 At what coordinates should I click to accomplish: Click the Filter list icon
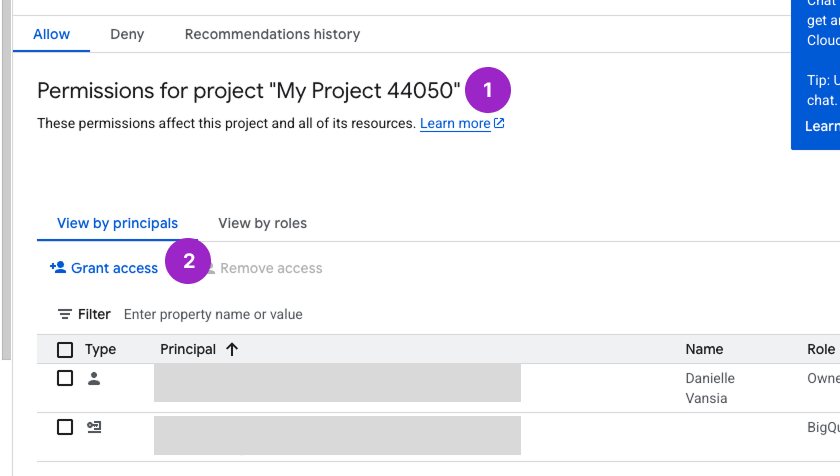coord(65,314)
